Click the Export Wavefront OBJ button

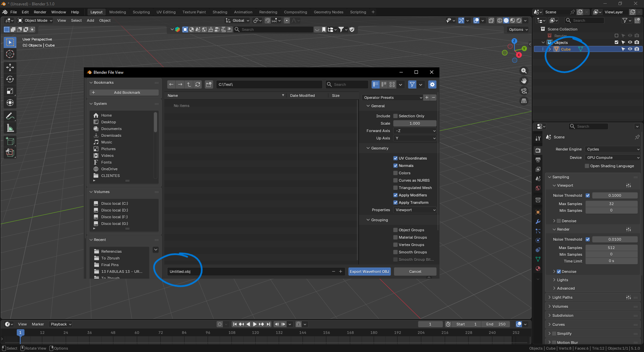369,272
